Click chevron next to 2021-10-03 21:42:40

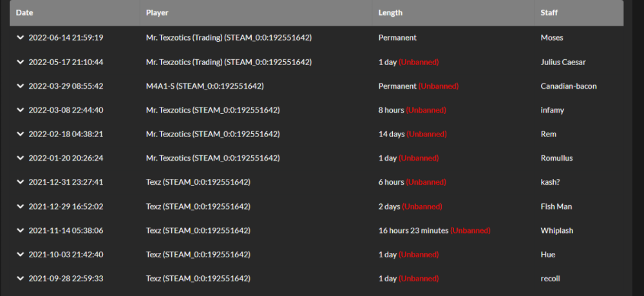click(21, 254)
